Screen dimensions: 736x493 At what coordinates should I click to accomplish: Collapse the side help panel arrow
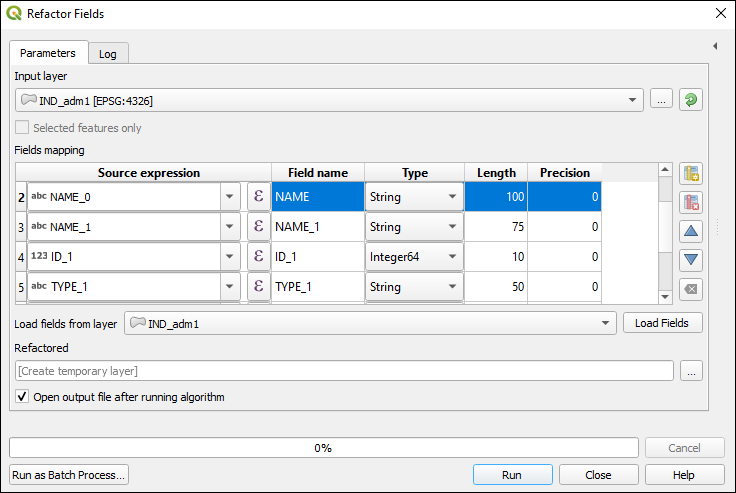pyautogui.click(x=715, y=46)
